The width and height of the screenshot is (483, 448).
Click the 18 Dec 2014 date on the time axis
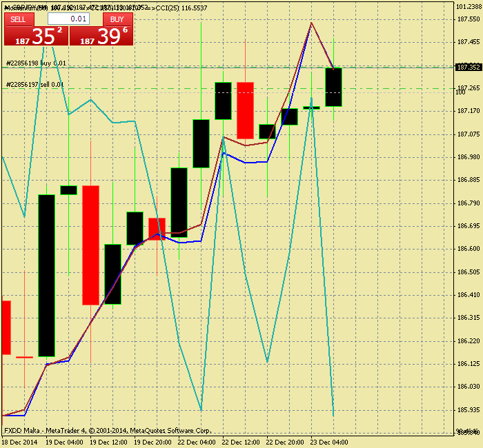pos(18,442)
